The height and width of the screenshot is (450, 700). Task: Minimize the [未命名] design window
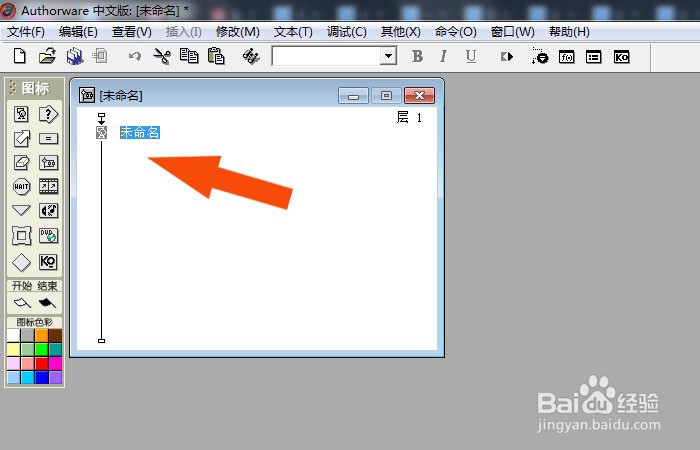pos(353,96)
